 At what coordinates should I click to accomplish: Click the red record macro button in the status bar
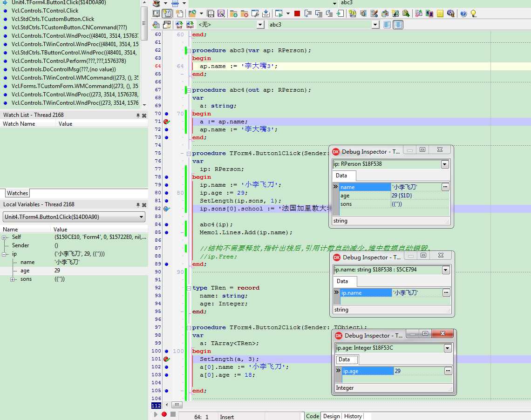164,414
